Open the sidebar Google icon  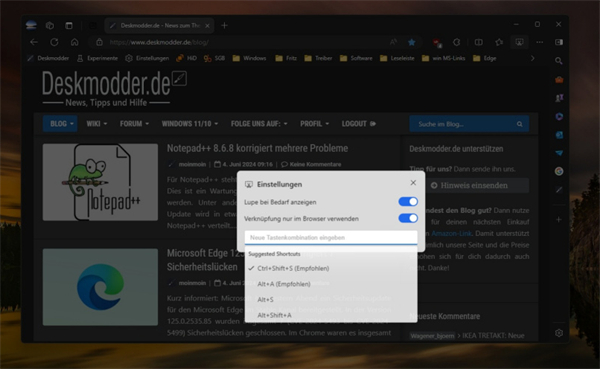(x=559, y=171)
